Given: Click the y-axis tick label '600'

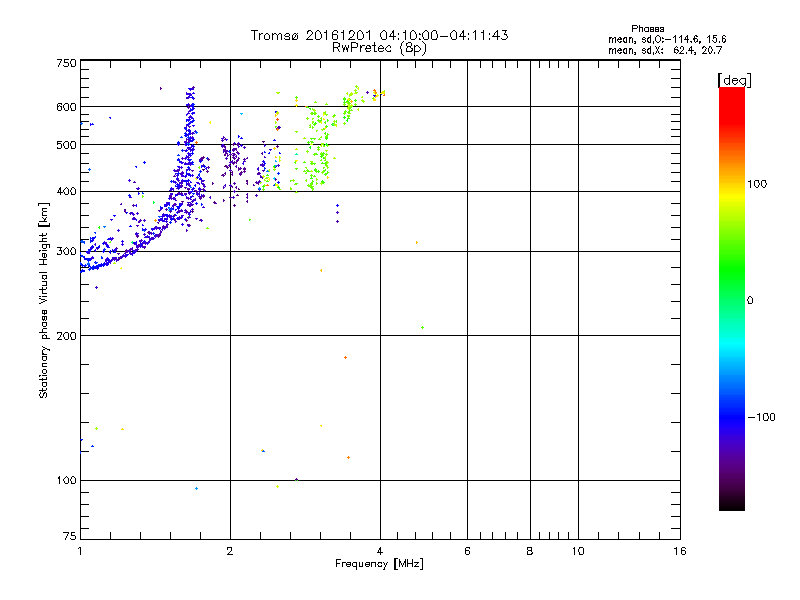Looking at the screenshot, I should pos(66,107).
